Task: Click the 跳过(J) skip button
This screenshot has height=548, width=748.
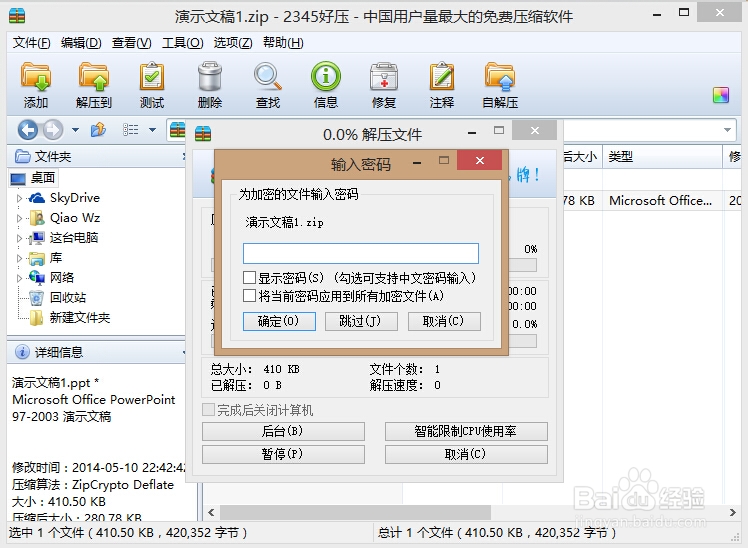Action: coord(361,321)
